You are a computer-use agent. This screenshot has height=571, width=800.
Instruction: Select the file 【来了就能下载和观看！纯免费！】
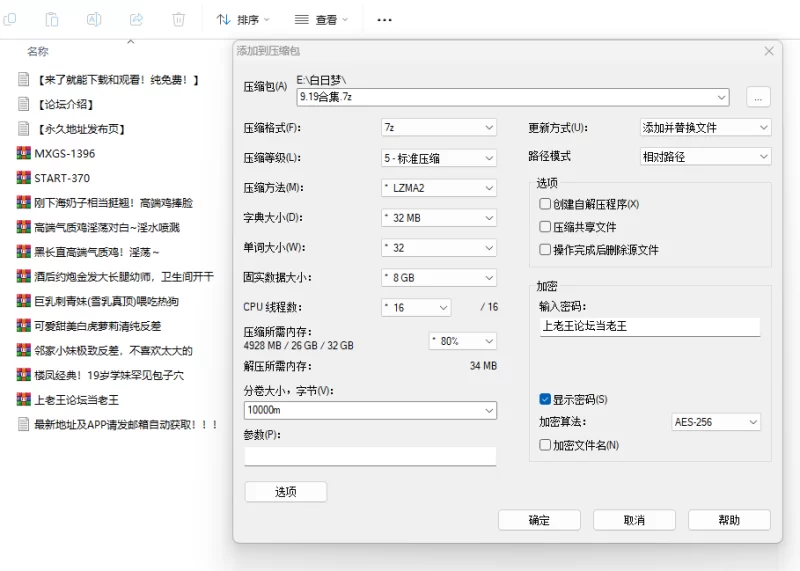(x=117, y=80)
